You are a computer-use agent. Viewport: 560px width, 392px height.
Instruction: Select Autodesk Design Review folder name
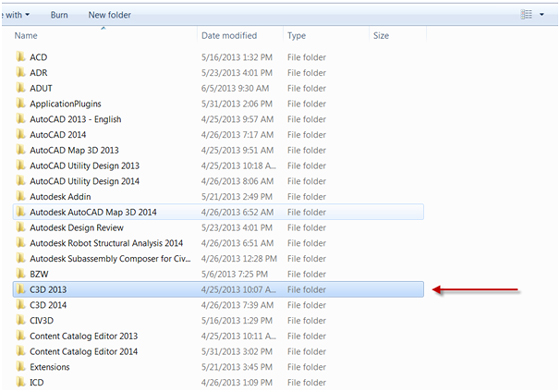76,228
